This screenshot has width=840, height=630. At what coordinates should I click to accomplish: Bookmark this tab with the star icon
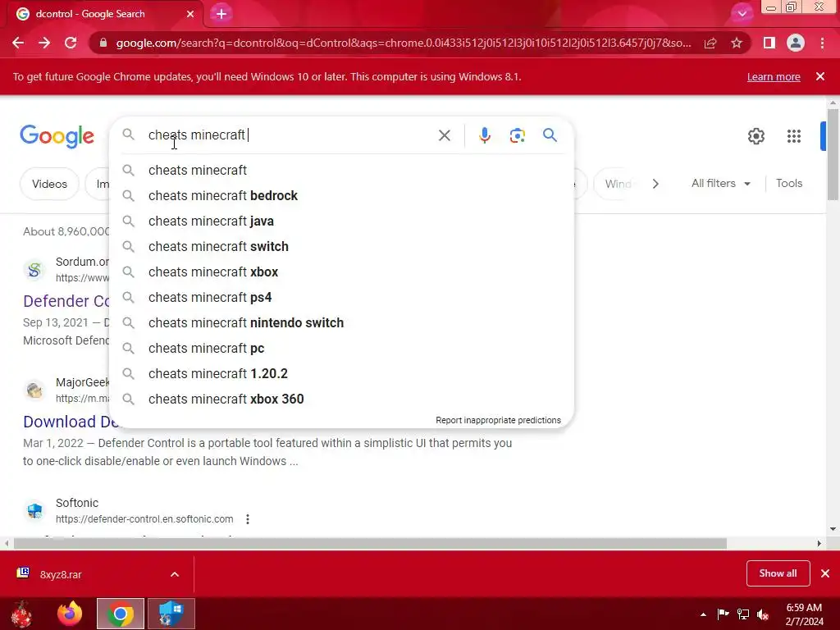737,43
